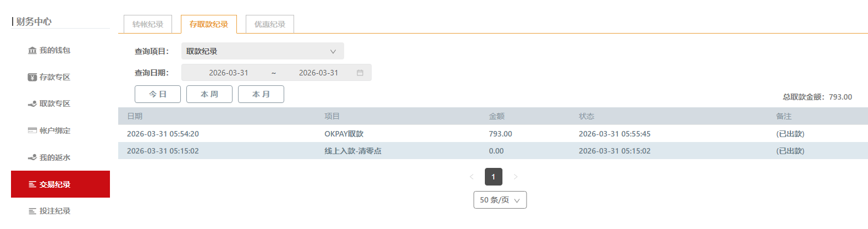Click the list icon beside 投注纪录
Image resolution: width=868 pixels, height=229 pixels.
click(32, 211)
